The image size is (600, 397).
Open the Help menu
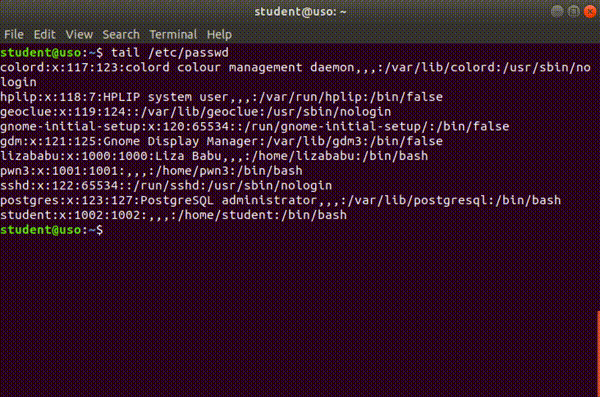[x=219, y=34]
